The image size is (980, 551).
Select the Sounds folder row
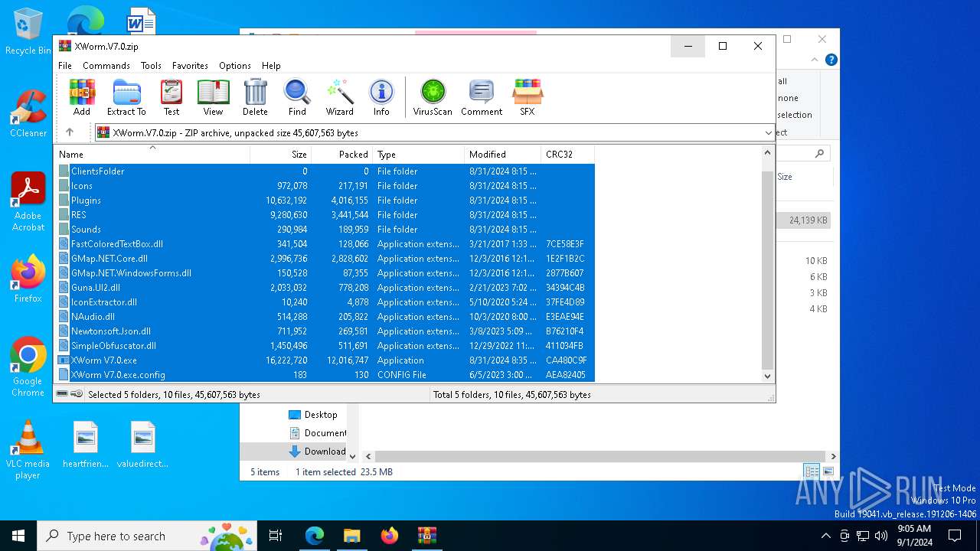325,230
